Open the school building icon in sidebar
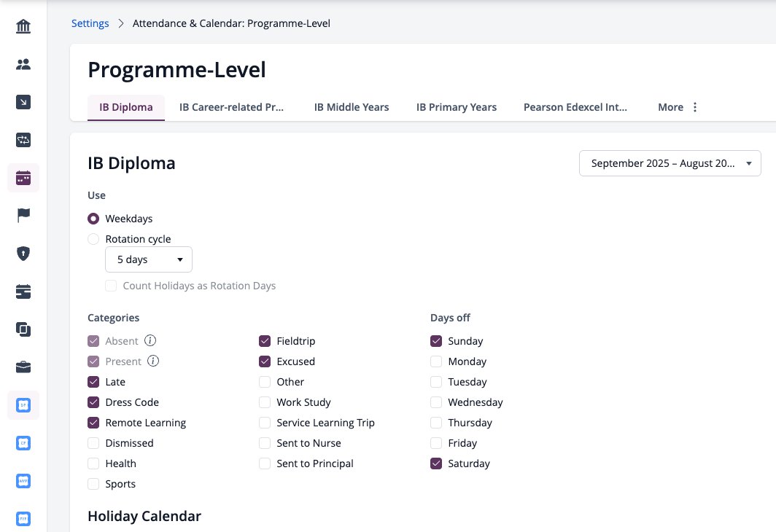 coord(23,26)
